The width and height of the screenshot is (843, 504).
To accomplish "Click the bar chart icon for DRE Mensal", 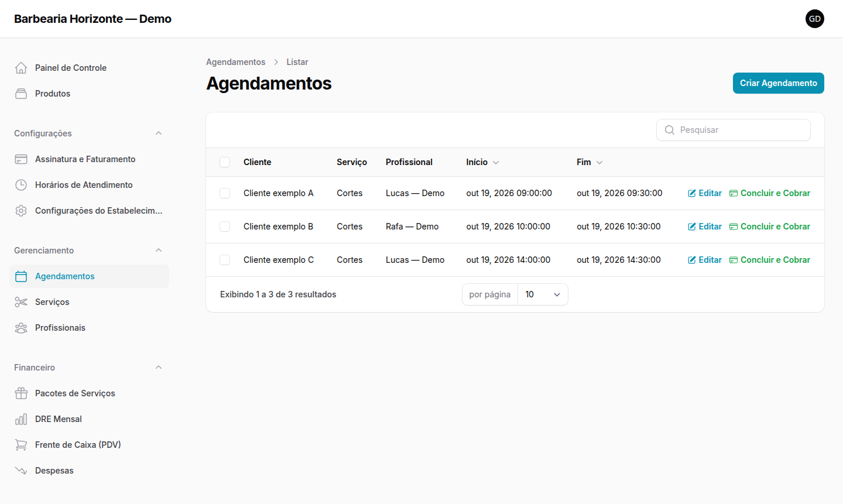I will click(21, 419).
